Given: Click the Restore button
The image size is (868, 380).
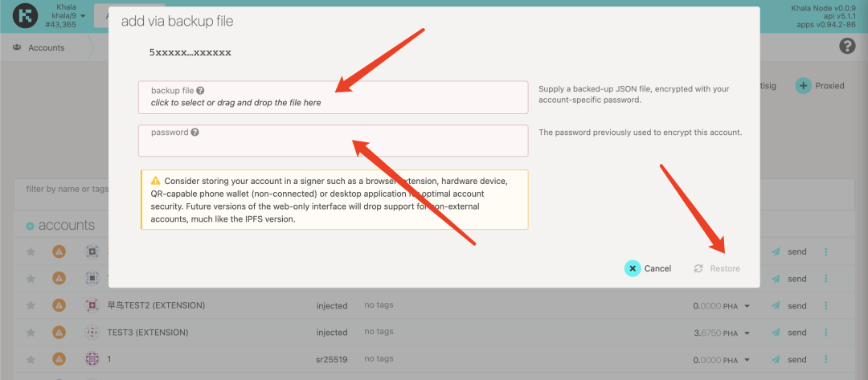Looking at the screenshot, I should coord(716,268).
